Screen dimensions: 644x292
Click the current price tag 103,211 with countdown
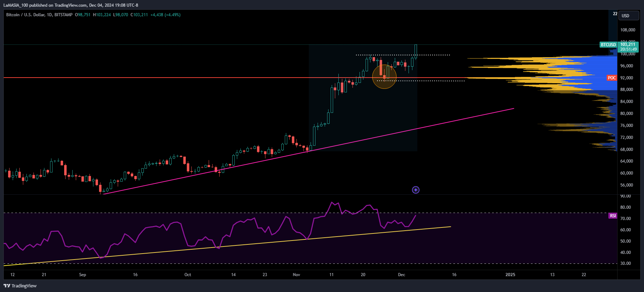click(x=628, y=47)
